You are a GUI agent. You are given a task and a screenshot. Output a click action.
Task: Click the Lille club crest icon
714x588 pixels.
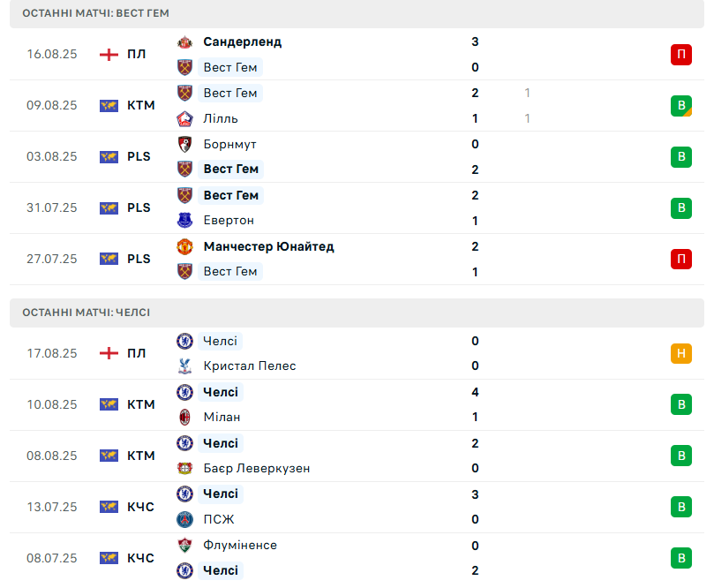[184, 118]
